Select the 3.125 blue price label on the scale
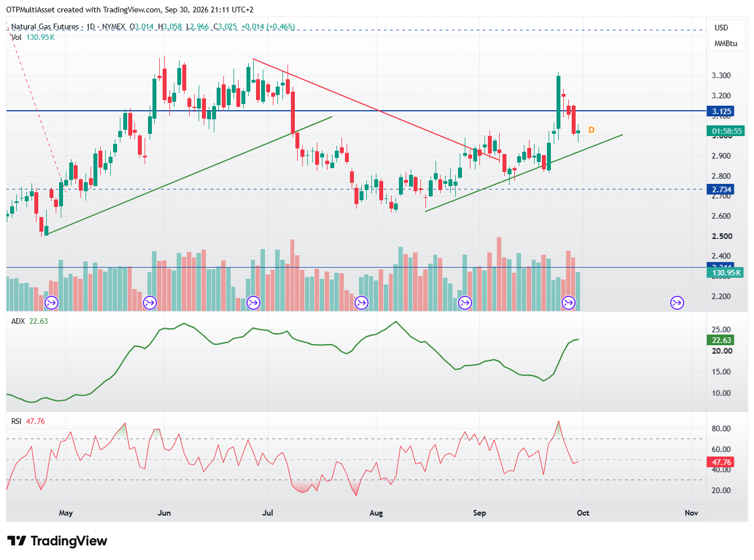 pyautogui.click(x=721, y=111)
